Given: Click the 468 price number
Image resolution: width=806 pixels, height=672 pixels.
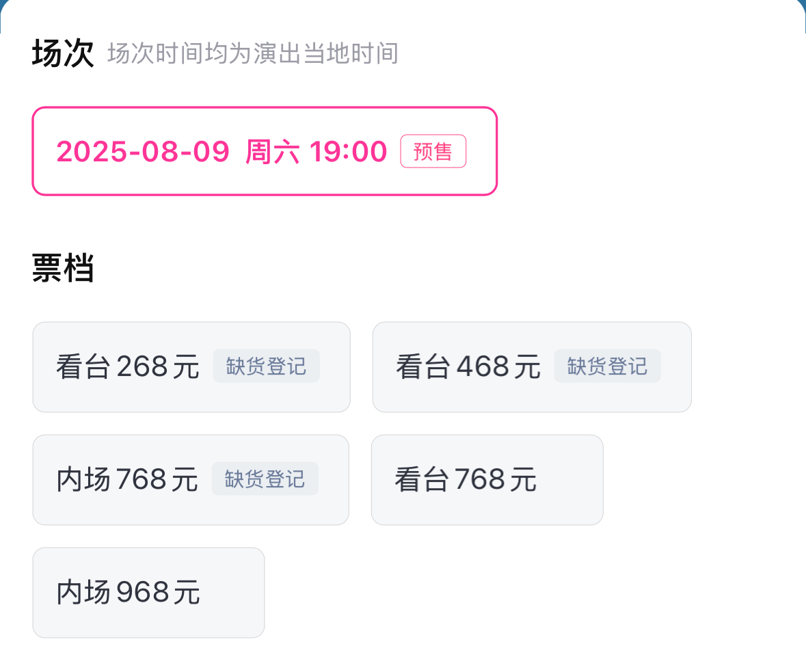Looking at the screenshot, I should [482, 367].
